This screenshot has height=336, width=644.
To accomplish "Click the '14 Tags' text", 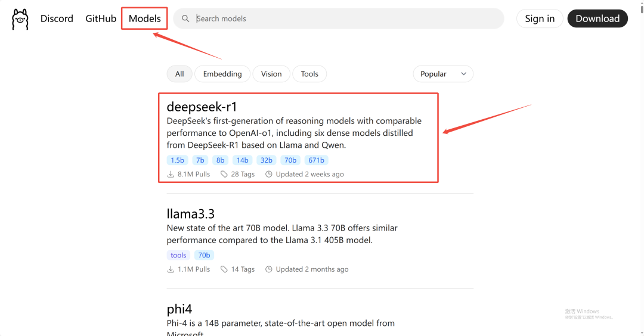I will [243, 269].
